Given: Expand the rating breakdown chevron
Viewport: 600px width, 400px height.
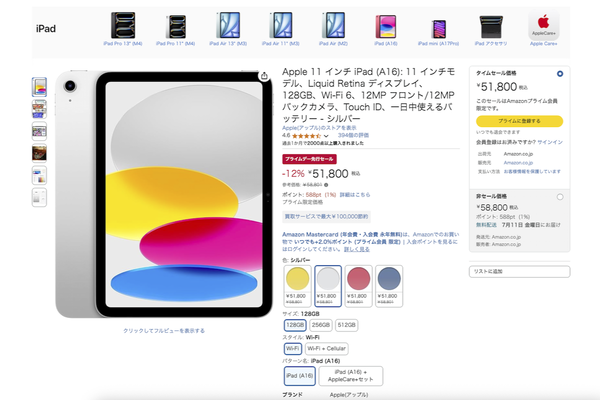Looking at the screenshot, I should tap(326, 136).
